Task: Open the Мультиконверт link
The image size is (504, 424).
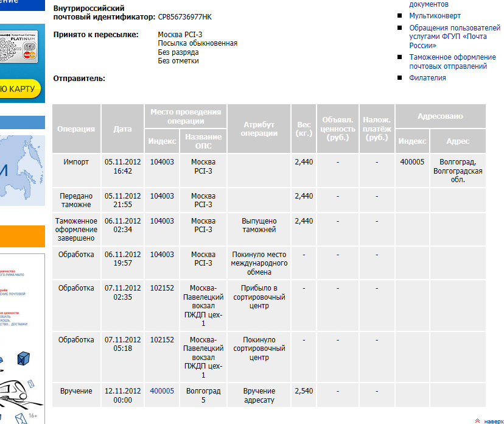Action: click(435, 16)
